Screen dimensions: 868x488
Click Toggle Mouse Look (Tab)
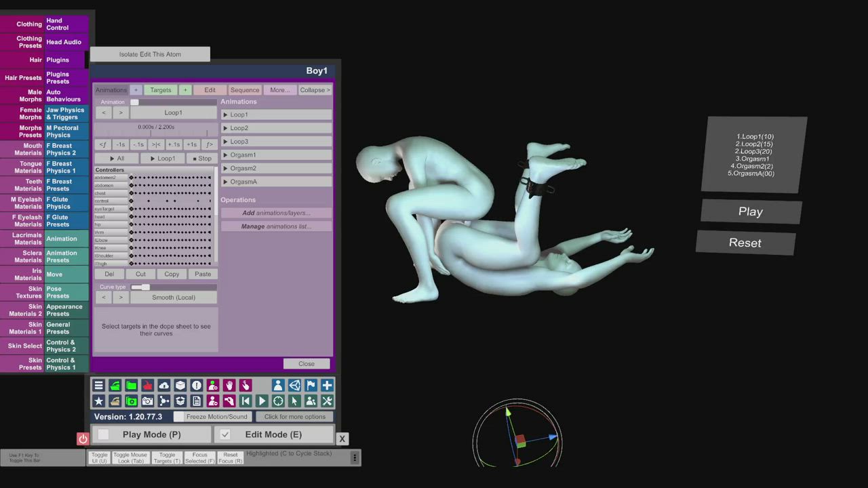[130, 458]
